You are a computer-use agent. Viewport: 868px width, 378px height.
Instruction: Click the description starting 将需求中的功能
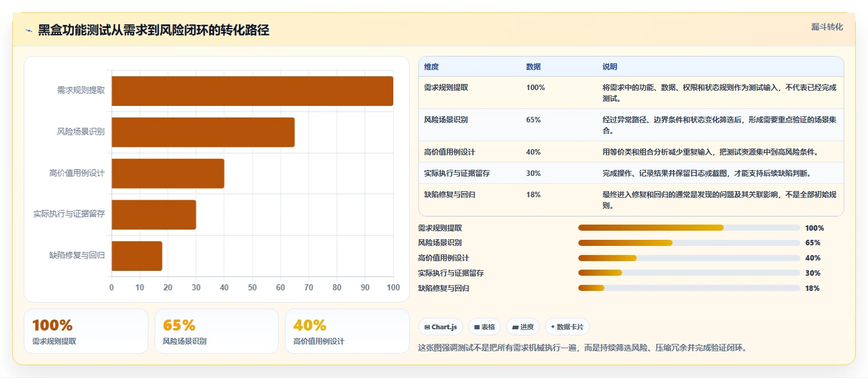click(719, 93)
